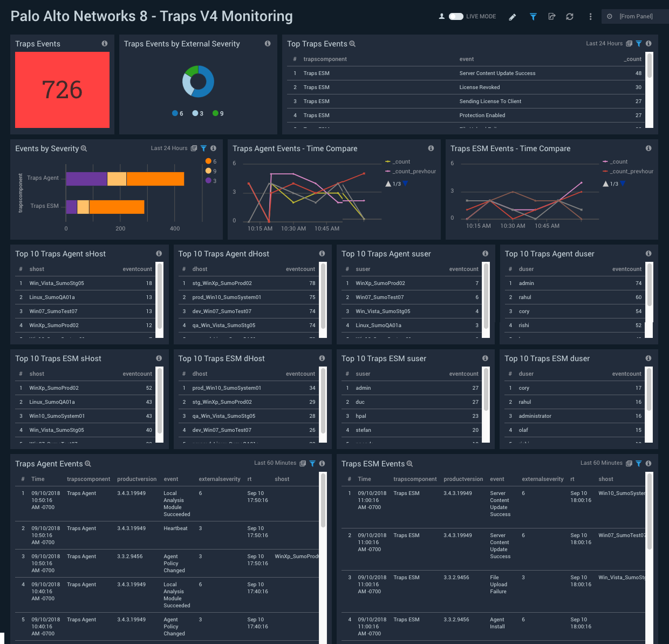
Task: Open the three-dot overflow menu in the header
Action: tap(590, 17)
